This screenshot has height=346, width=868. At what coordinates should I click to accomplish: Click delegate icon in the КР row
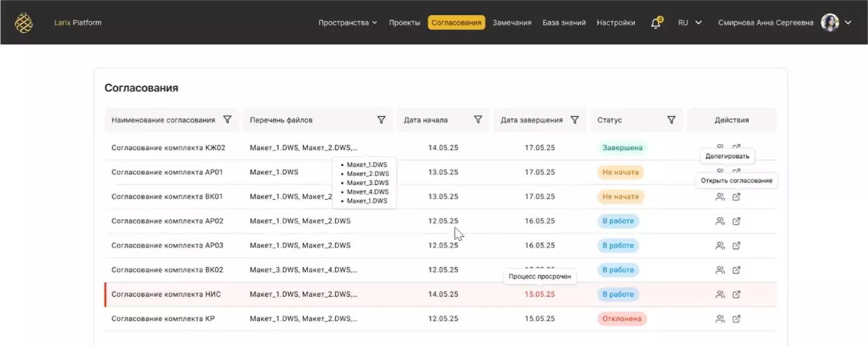pyautogui.click(x=720, y=319)
